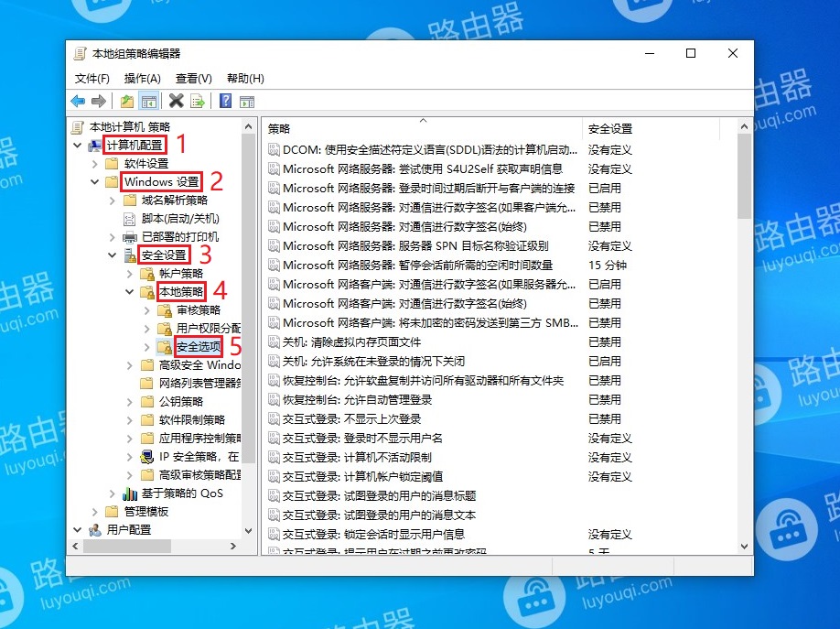Click the 管理模板 folder icon
The width and height of the screenshot is (840, 629).
coord(112,512)
